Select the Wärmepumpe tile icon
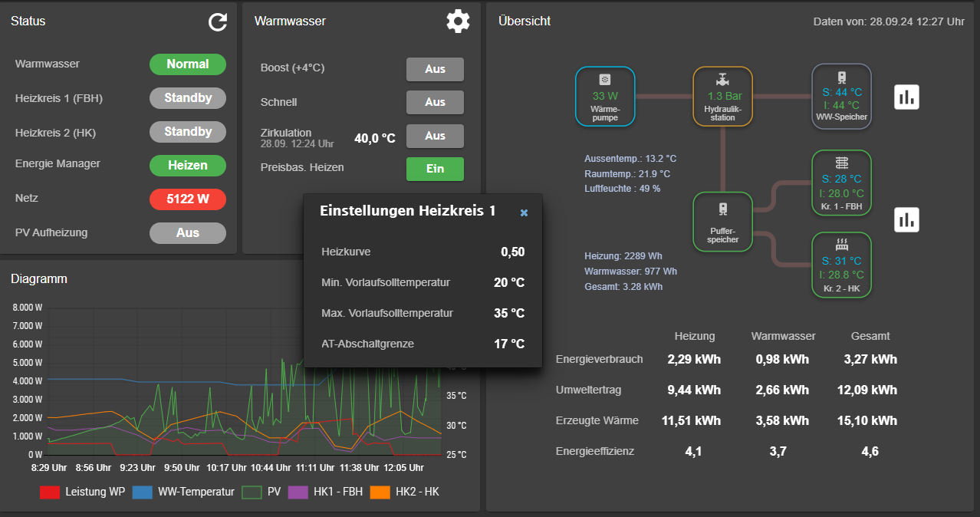 click(x=605, y=80)
